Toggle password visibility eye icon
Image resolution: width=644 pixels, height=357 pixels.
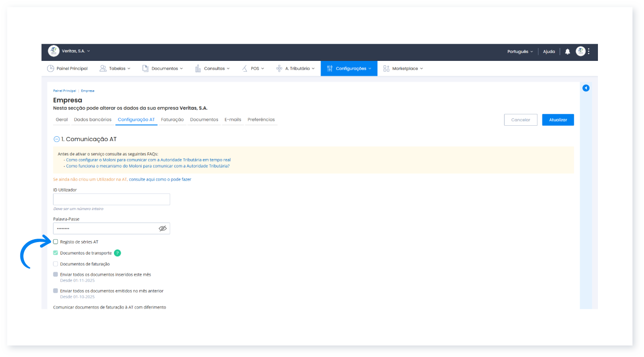162,228
